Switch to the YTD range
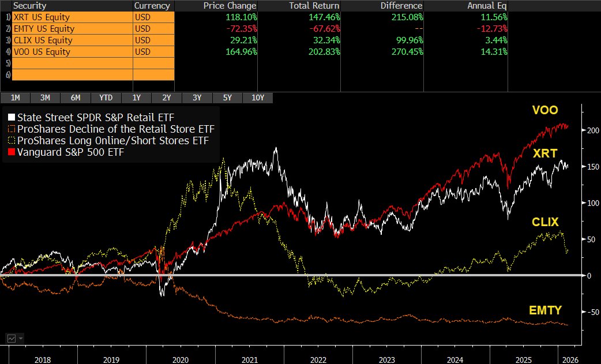This screenshot has height=364, width=601. (x=106, y=97)
